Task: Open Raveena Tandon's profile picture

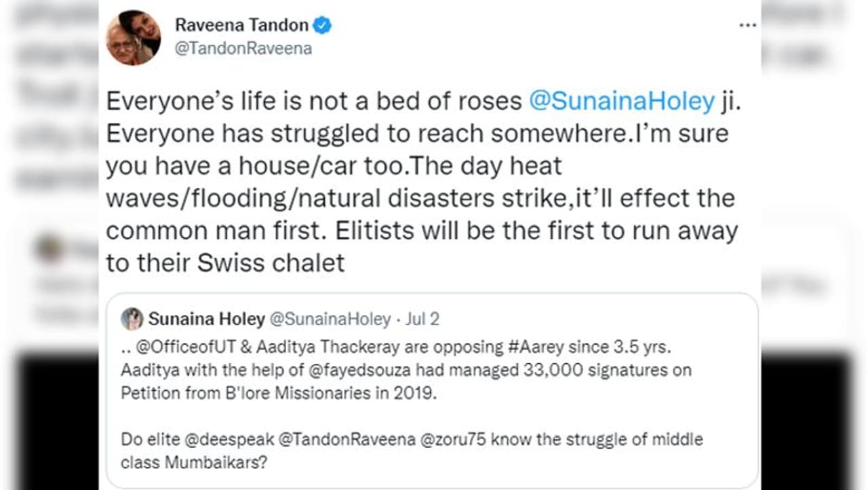Action: click(133, 38)
